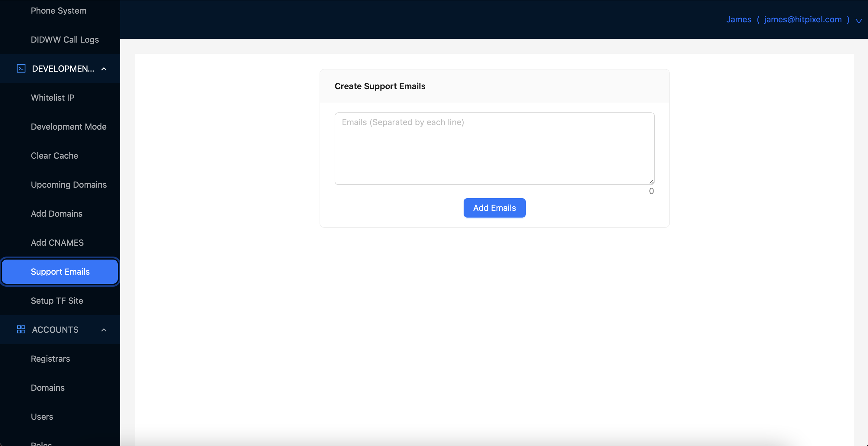Image resolution: width=868 pixels, height=446 pixels.
Task: Open the Upcoming Domains section
Action: point(69,184)
